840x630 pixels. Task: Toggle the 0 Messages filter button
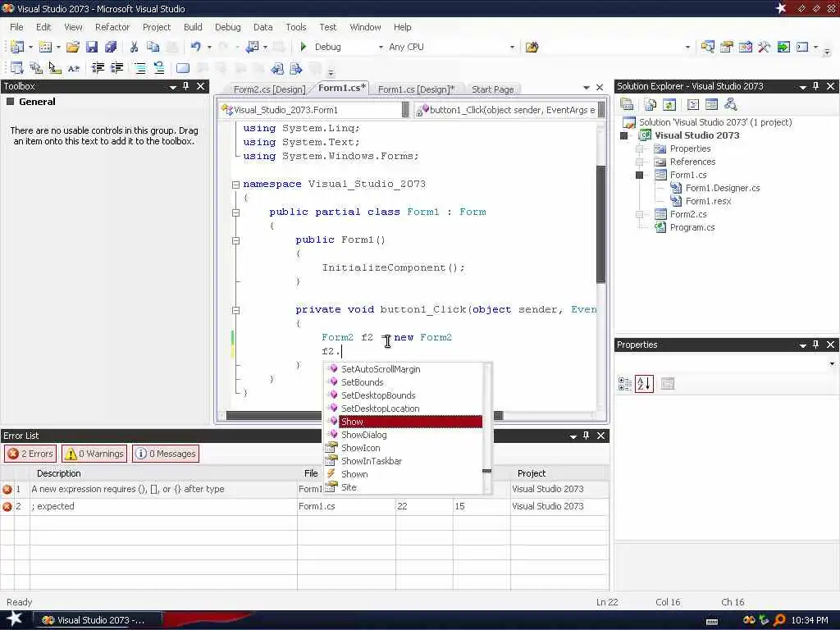point(166,454)
